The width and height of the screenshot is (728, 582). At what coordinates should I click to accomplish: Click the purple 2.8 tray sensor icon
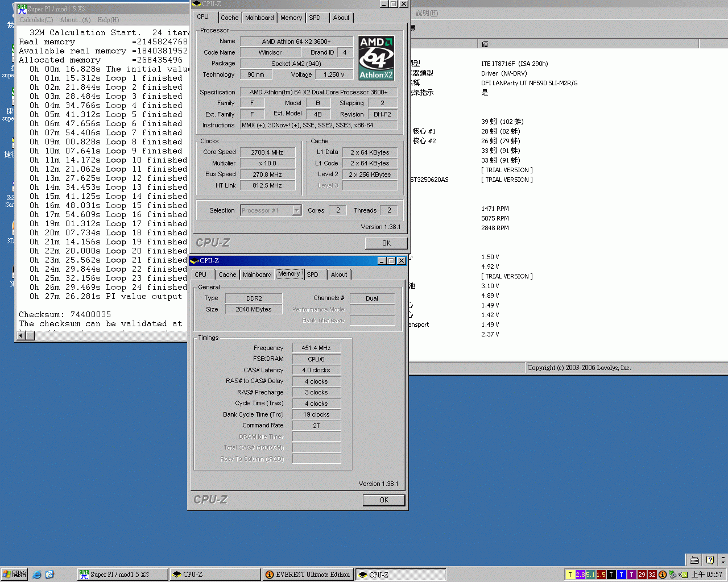pos(580,575)
